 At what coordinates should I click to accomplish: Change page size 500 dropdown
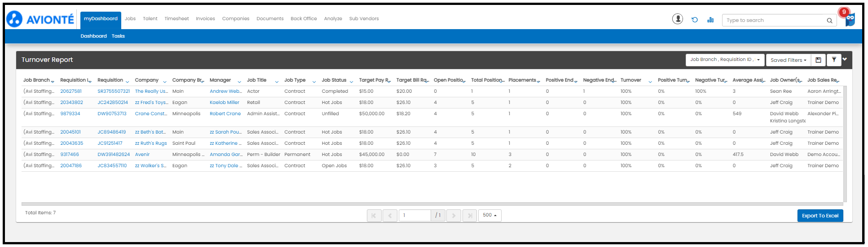(489, 215)
